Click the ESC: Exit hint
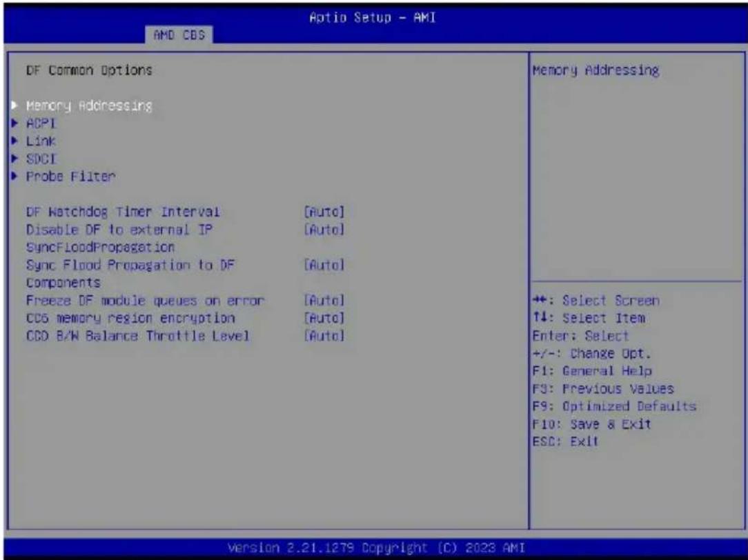 click(565, 441)
